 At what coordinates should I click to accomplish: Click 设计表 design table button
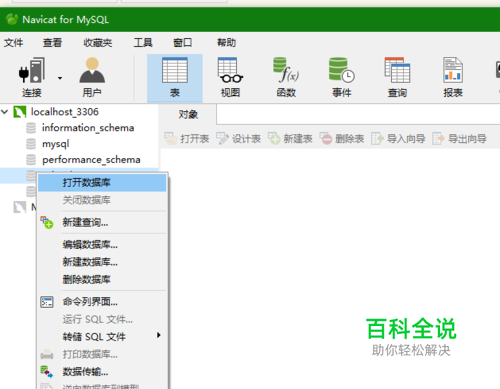point(238,138)
